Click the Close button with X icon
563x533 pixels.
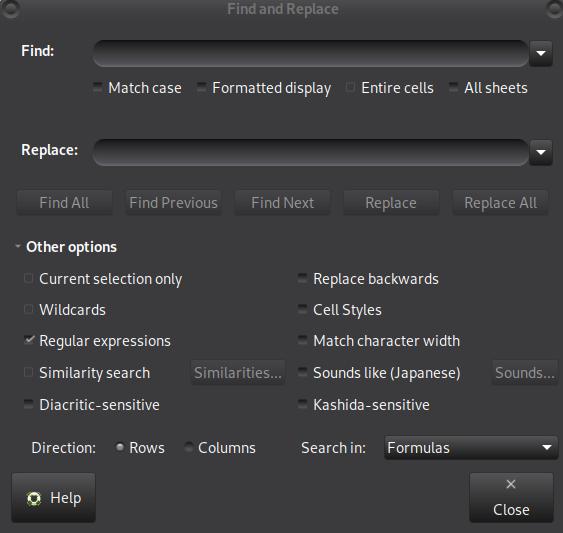click(x=511, y=497)
